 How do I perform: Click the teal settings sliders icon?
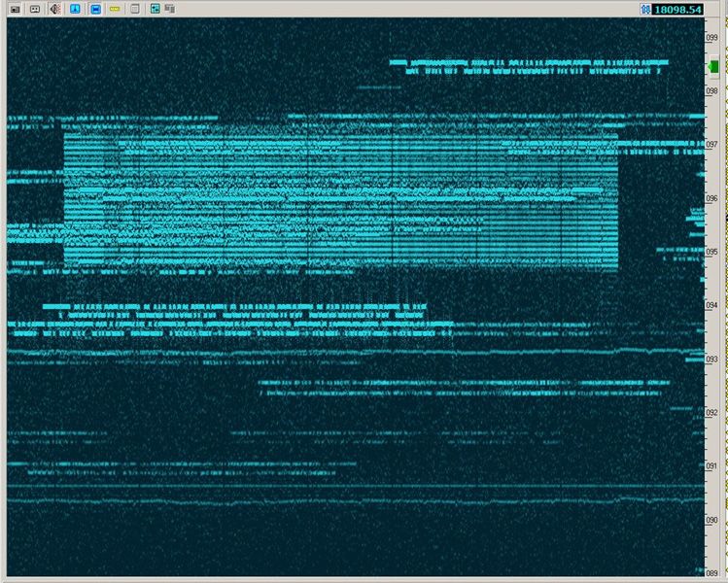point(156,9)
